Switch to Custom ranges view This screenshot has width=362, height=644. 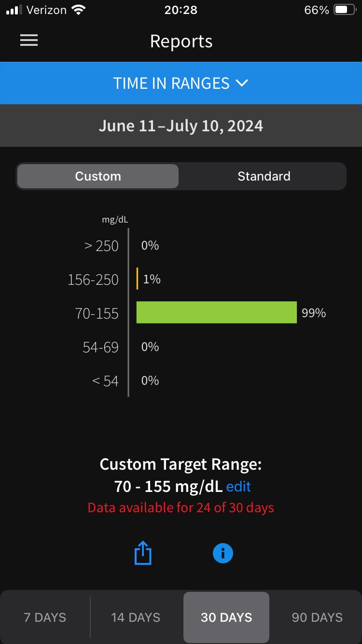[x=98, y=176]
